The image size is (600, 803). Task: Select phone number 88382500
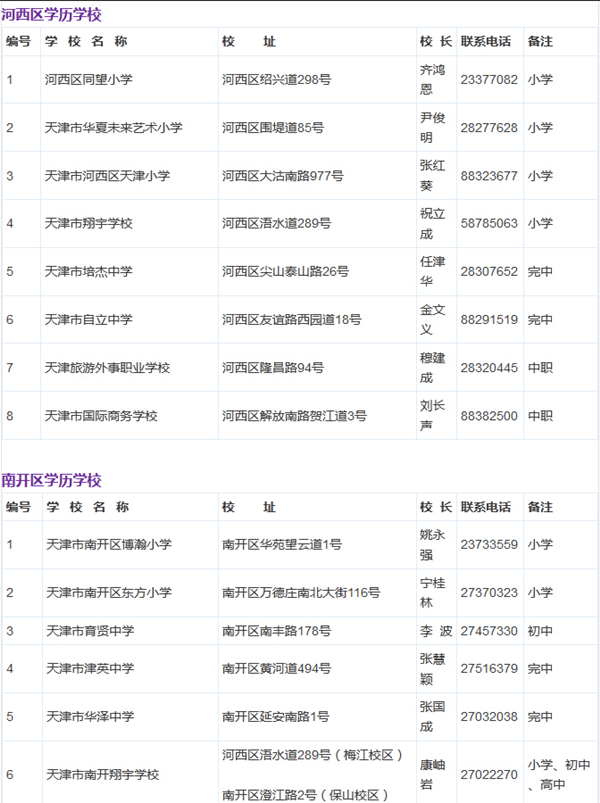[489, 415]
